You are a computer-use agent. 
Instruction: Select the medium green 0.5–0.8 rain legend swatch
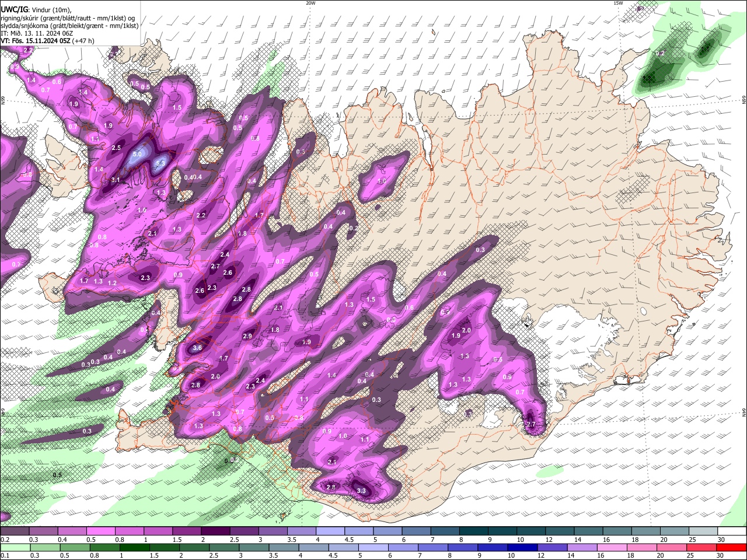pyautogui.click(x=76, y=547)
